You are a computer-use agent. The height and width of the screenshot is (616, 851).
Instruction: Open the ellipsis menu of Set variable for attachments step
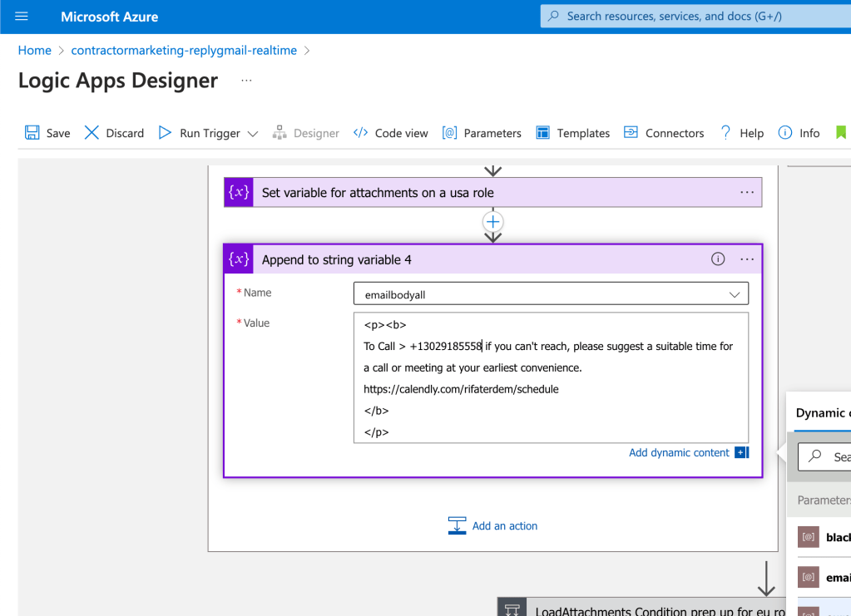(x=747, y=193)
